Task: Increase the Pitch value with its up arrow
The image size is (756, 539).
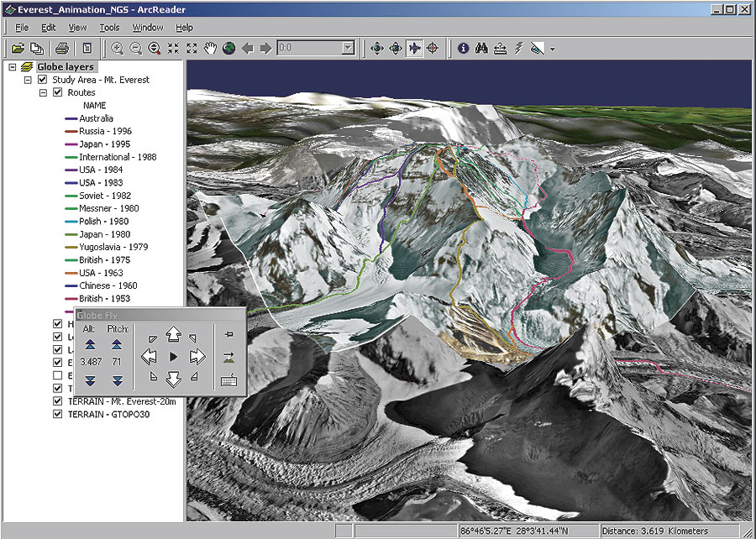Action: (116, 344)
